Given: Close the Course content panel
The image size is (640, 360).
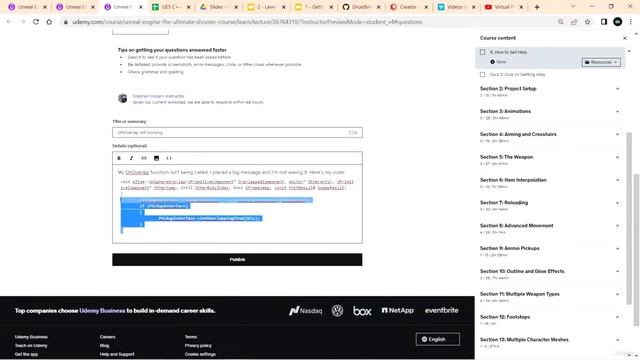Looking at the screenshot, I should pos(624,38).
